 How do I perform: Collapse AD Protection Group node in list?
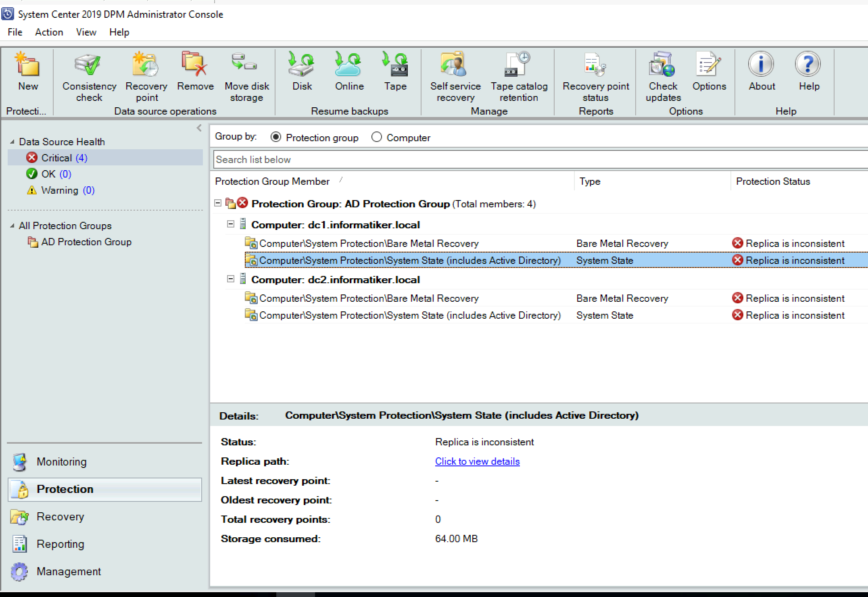218,203
